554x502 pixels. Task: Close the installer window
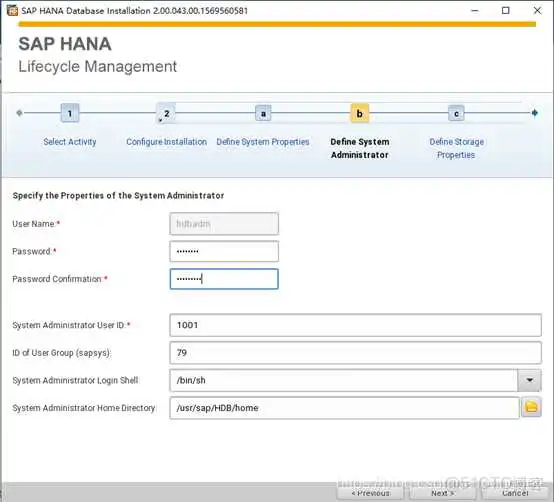(537, 11)
